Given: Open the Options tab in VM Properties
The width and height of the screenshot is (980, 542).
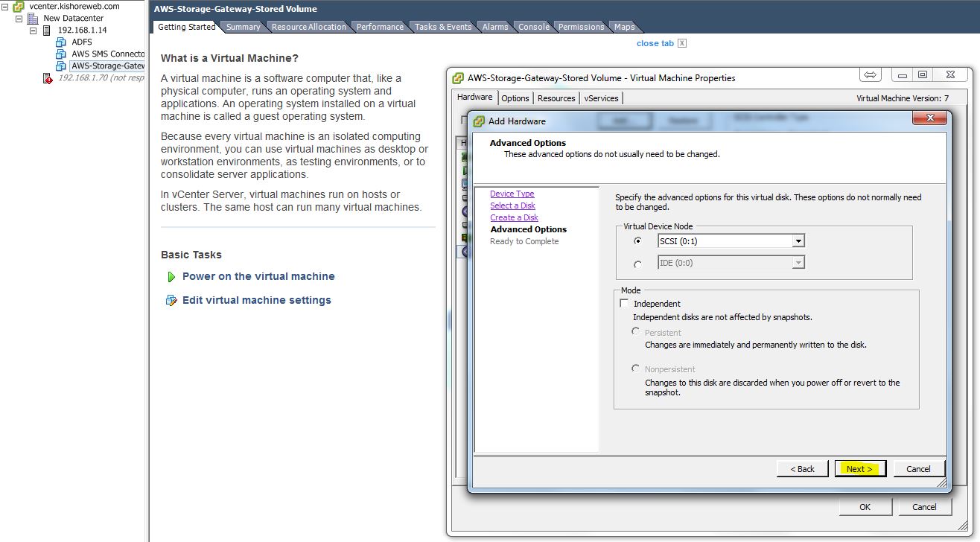Looking at the screenshot, I should pos(515,98).
